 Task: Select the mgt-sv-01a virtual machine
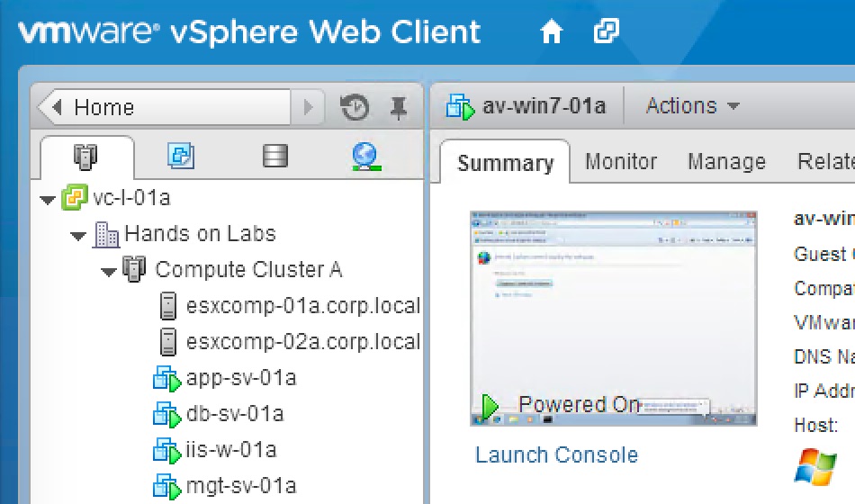tap(241, 485)
